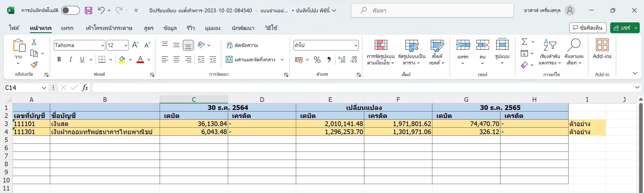
Task: Click the แชร์ share button
Action: coord(622,28)
